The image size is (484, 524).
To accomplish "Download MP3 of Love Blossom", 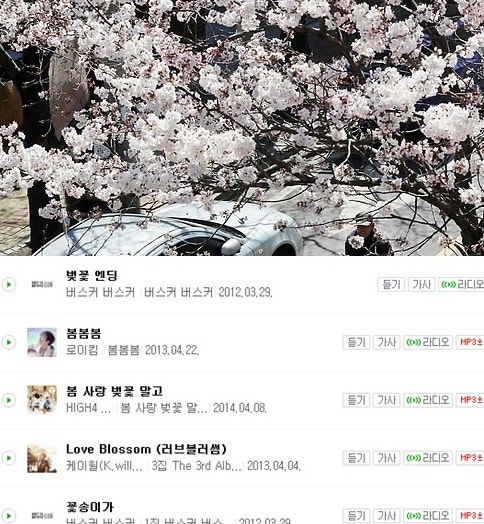I will point(470,458).
